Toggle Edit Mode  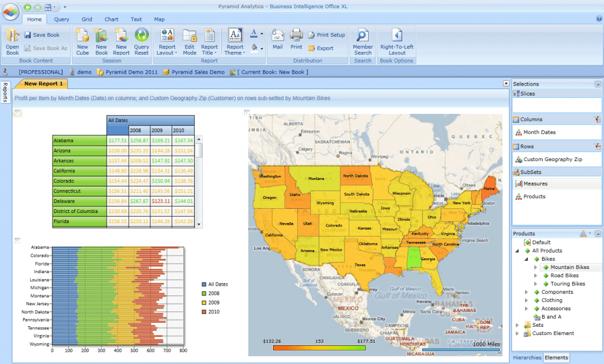click(189, 37)
